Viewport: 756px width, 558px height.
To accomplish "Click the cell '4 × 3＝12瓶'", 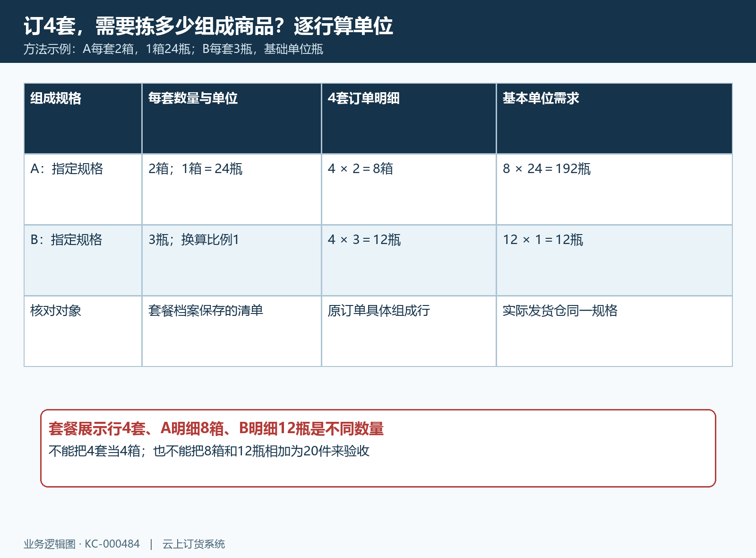I will coord(409,261).
